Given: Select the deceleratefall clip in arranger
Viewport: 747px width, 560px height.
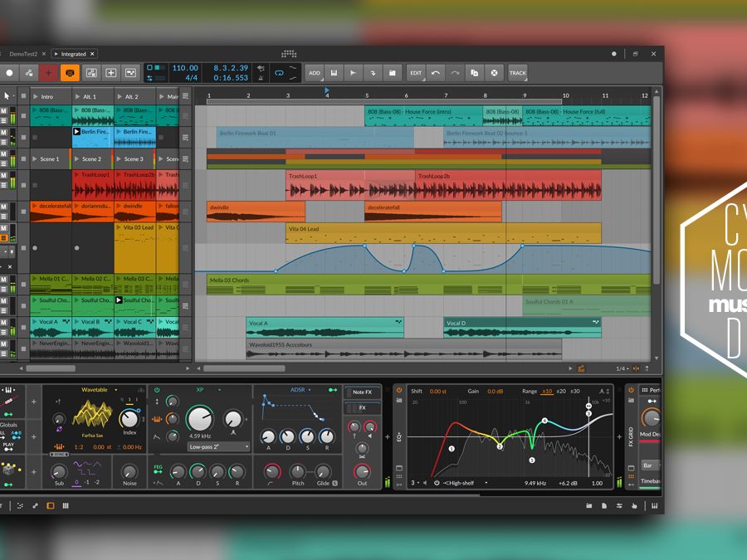Looking at the screenshot, I should point(432,212).
